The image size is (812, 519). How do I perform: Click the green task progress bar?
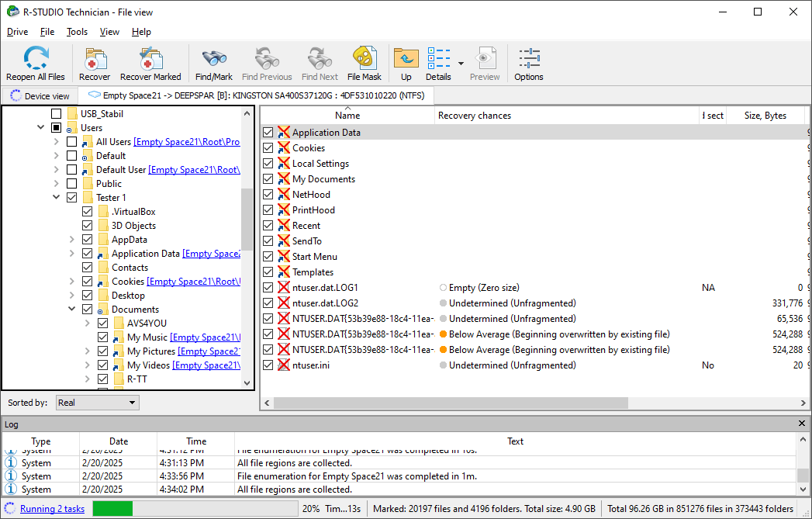[x=113, y=509]
